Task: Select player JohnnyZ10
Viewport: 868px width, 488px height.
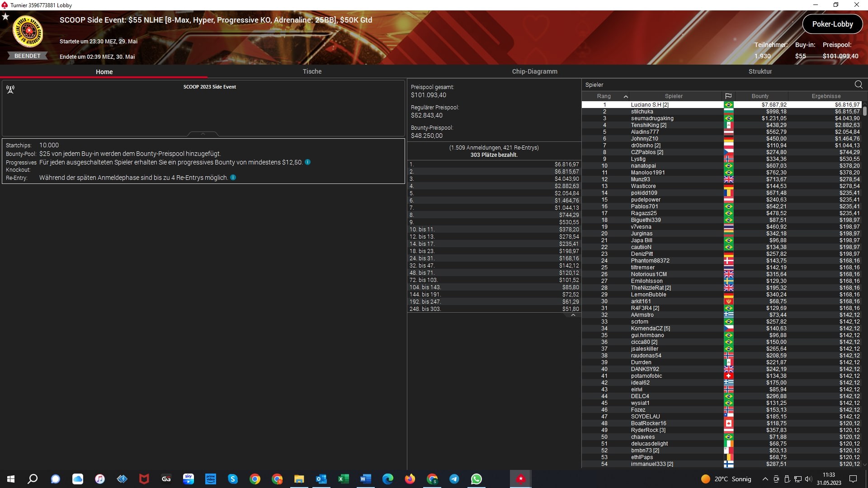Action: click(722, 139)
